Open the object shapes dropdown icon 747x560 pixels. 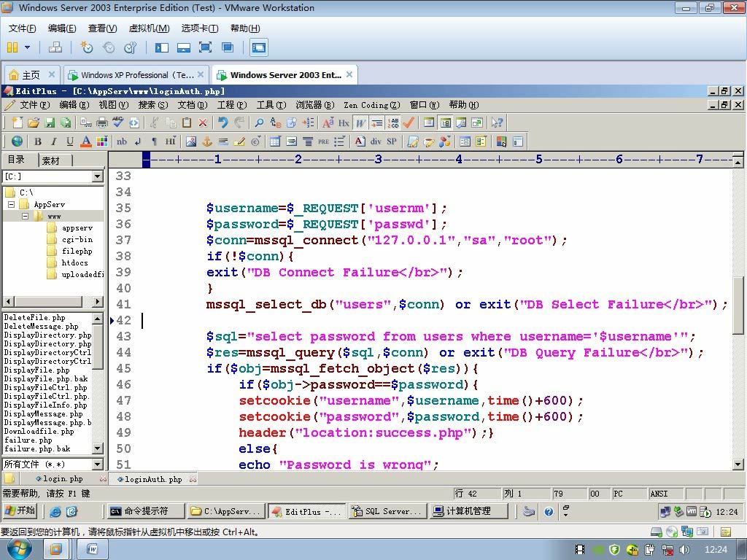pos(445,141)
